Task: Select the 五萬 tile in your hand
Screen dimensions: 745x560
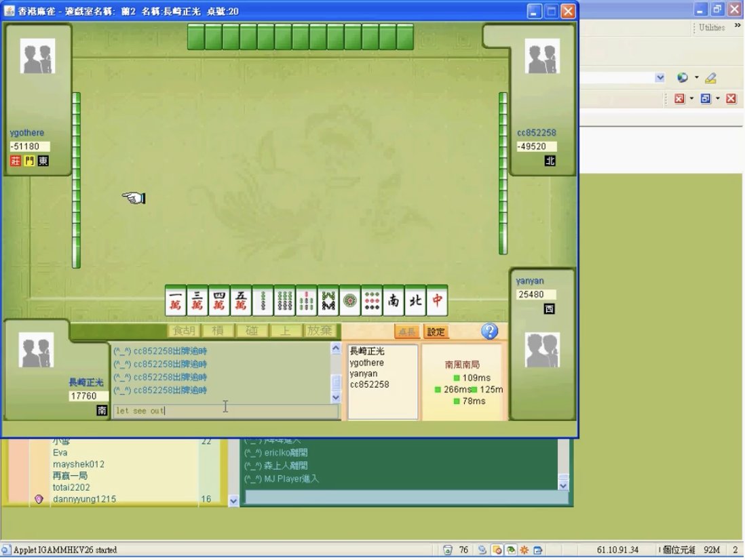Action: point(241,300)
